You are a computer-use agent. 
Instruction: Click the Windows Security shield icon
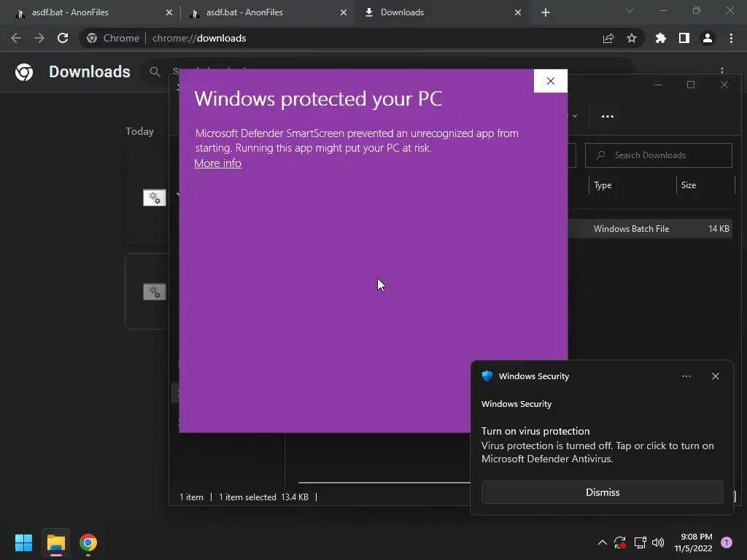pyautogui.click(x=487, y=376)
